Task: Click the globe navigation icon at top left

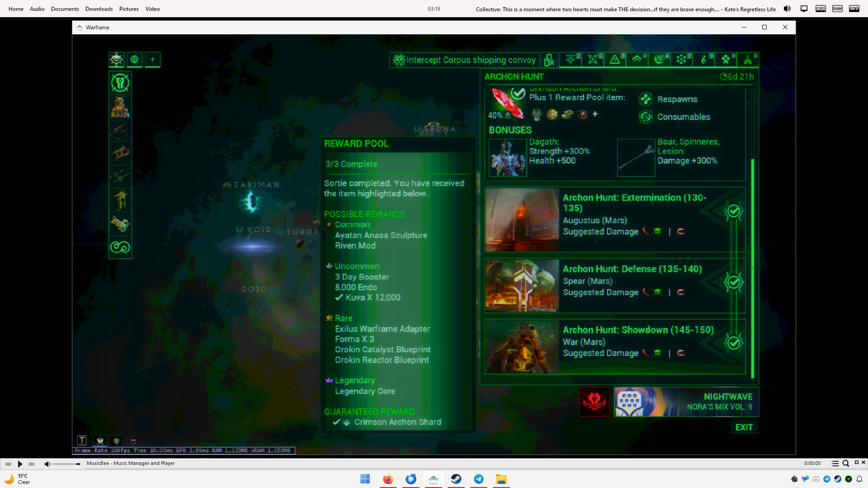Action: 134,60
